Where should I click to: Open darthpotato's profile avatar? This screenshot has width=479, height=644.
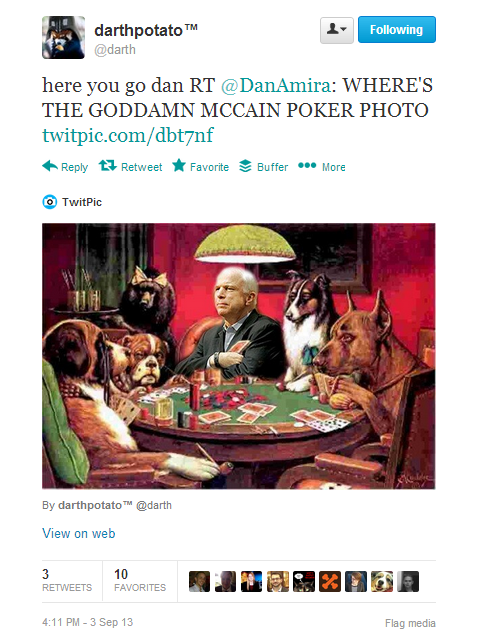pos(63,38)
